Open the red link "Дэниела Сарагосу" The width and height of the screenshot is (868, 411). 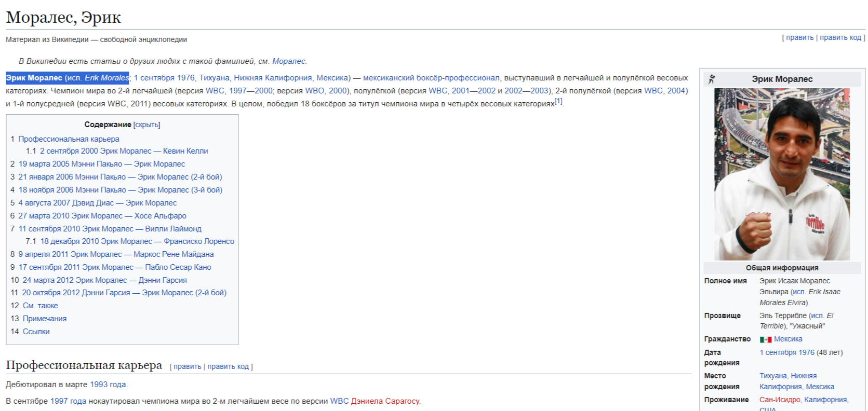[385, 401]
